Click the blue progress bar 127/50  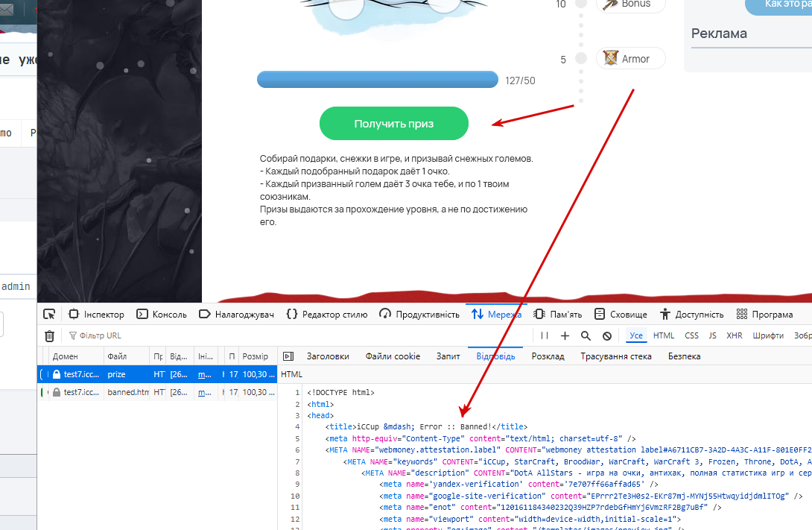coord(378,80)
